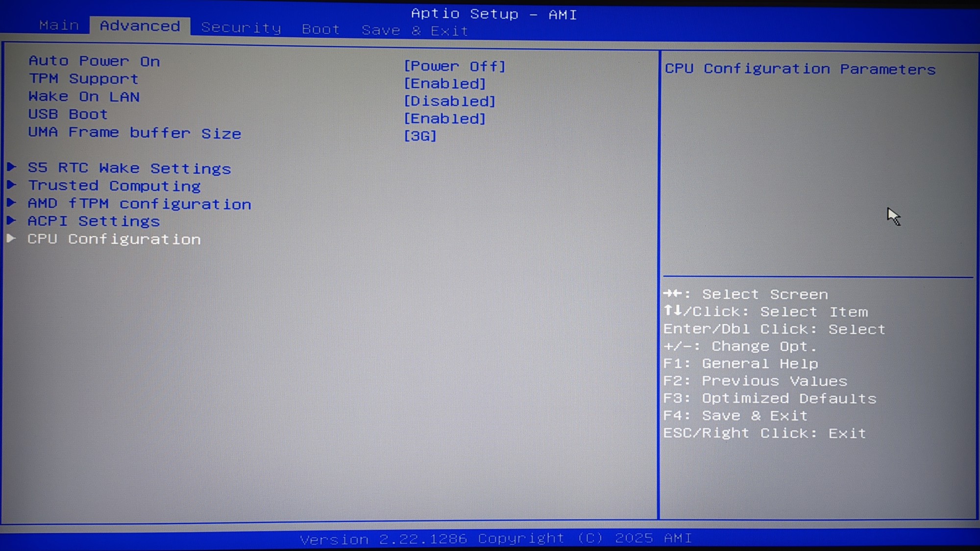Toggle TPM Support Enabled value
980x551 pixels.
point(444,84)
